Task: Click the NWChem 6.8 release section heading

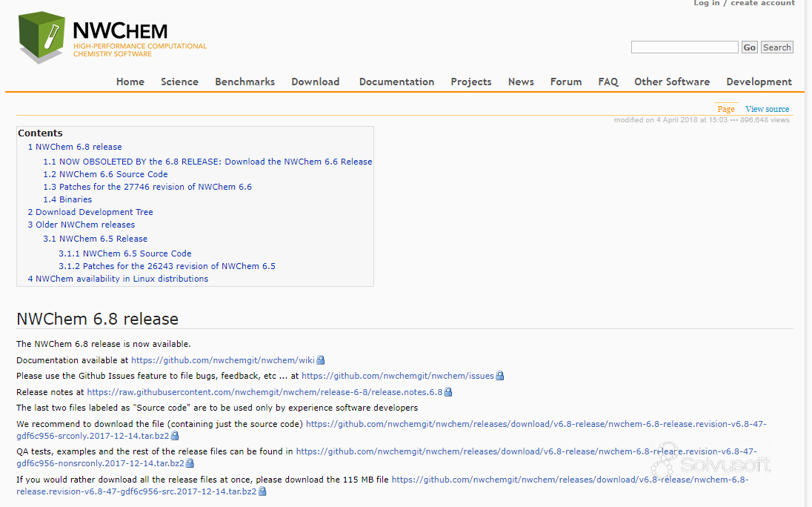Action: tap(97, 319)
